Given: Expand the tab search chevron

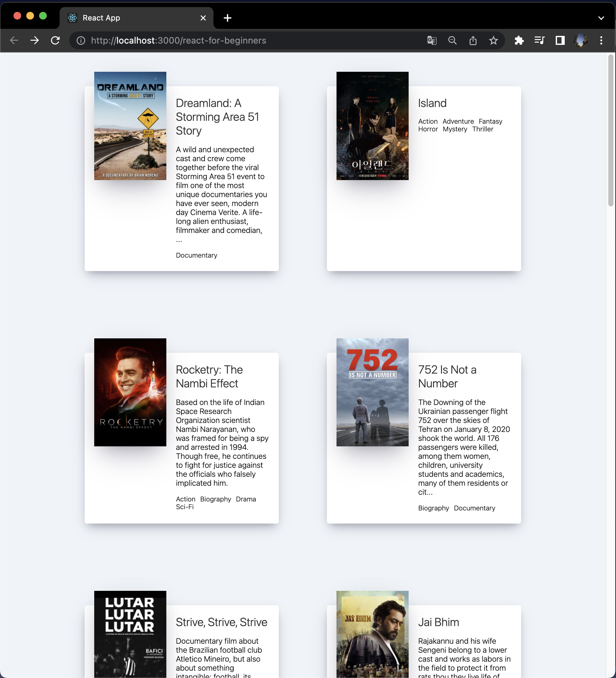Looking at the screenshot, I should pyautogui.click(x=601, y=18).
